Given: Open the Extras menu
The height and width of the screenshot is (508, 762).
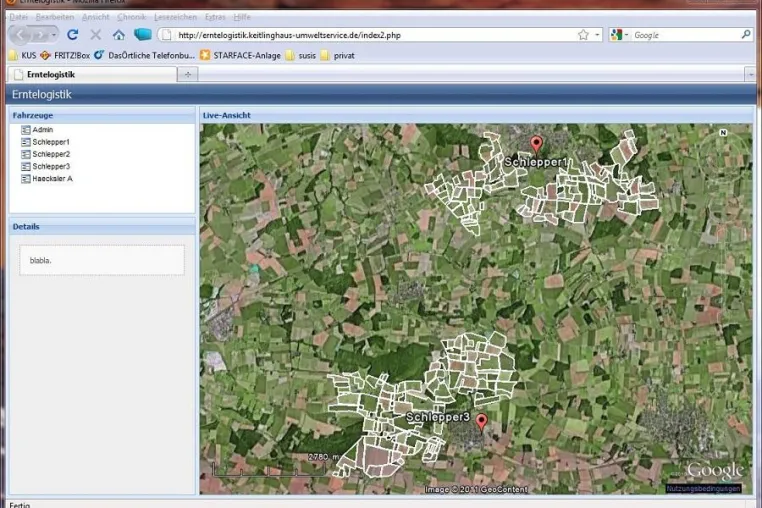Looking at the screenshot, I should point(215,17).
